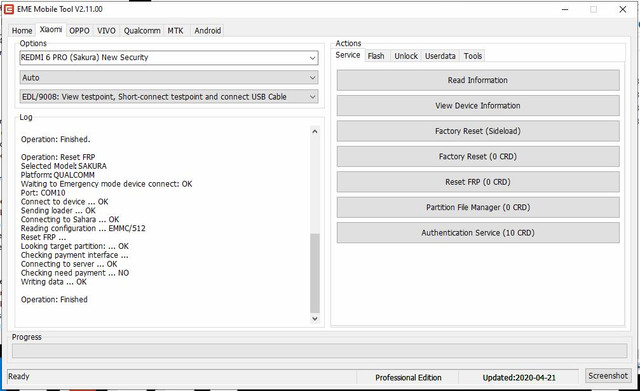Click the 'Port: COM10' log line
The height and width of the screenshot is (391, 640).
point(43,193)
